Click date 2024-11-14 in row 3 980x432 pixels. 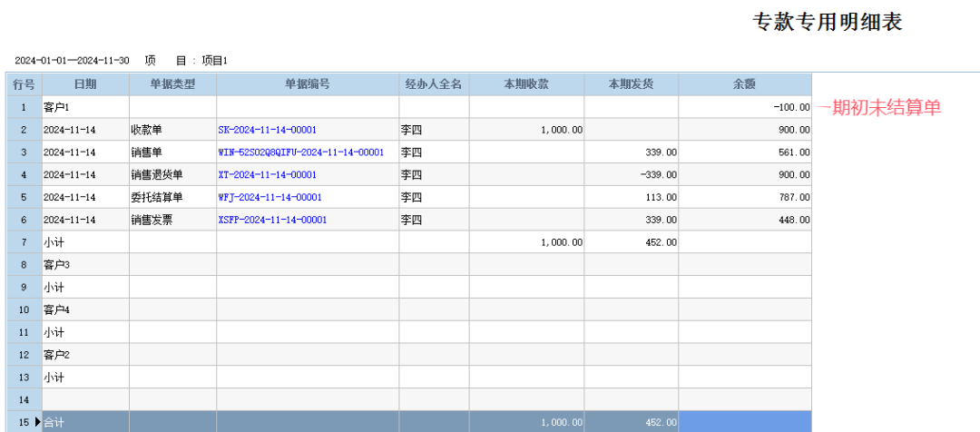[85, 152]
